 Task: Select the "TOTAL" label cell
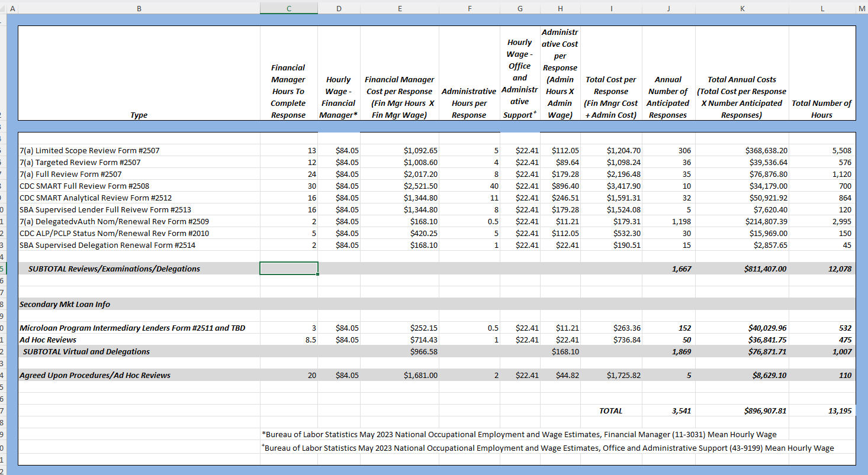tap(610, 411)
